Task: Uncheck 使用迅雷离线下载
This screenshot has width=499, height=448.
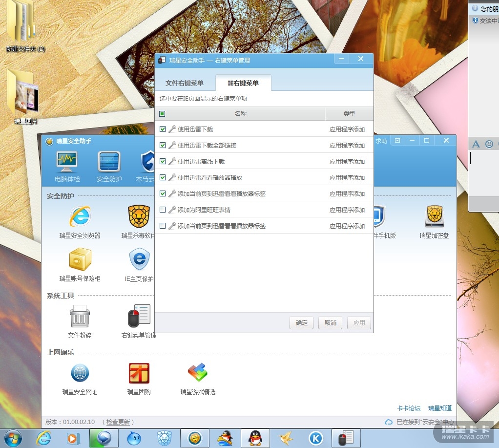Action: click(162, 161)
